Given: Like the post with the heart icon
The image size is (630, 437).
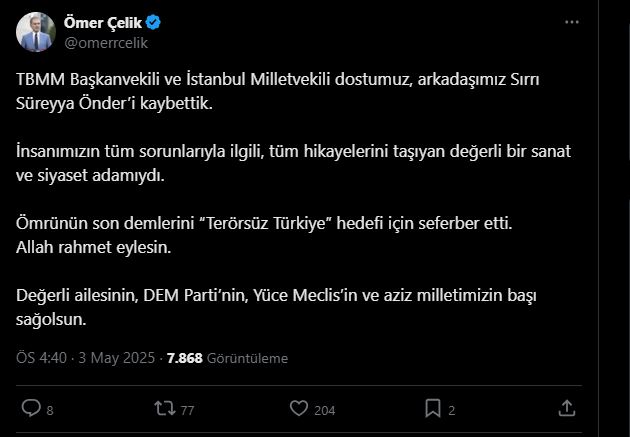Looking at the screenshot, I should tap(298, 408).
